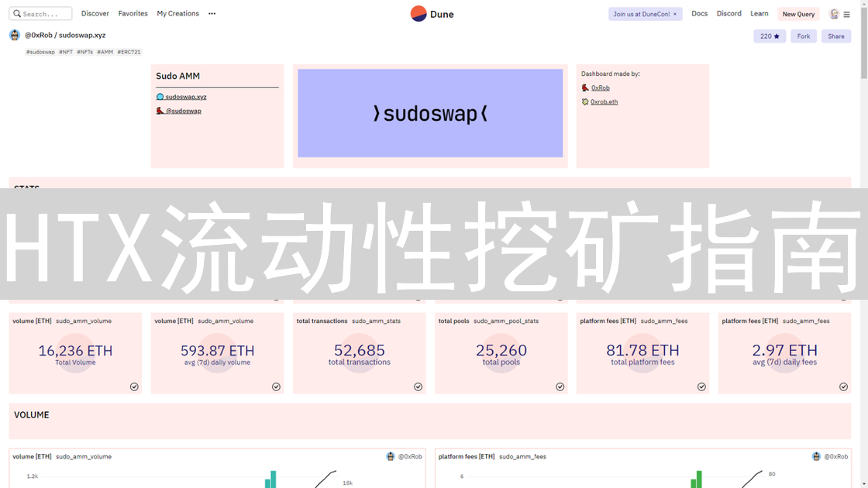
Task: Click the bird icon beside @sudoswap
Action: coord(160,111)
